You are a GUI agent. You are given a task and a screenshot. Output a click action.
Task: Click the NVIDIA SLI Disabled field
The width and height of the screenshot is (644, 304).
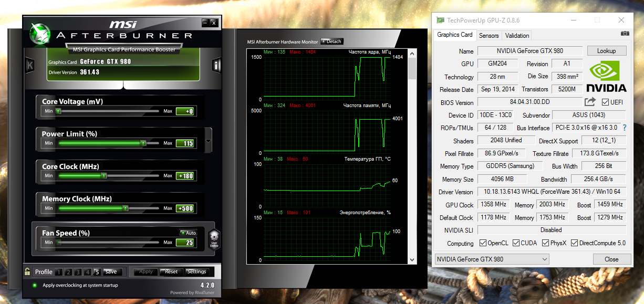pyautogui.click(x=552, y=230)
